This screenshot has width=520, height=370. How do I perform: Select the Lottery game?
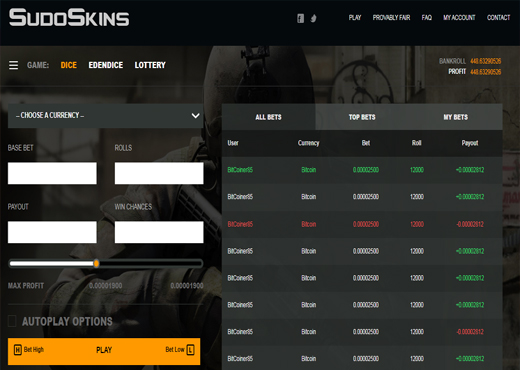pos(150,65)
